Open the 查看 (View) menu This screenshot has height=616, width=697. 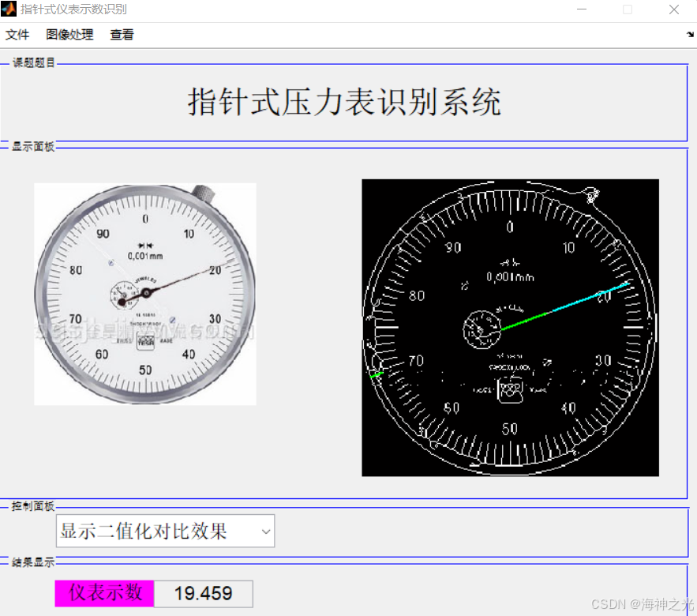[122, 35]
